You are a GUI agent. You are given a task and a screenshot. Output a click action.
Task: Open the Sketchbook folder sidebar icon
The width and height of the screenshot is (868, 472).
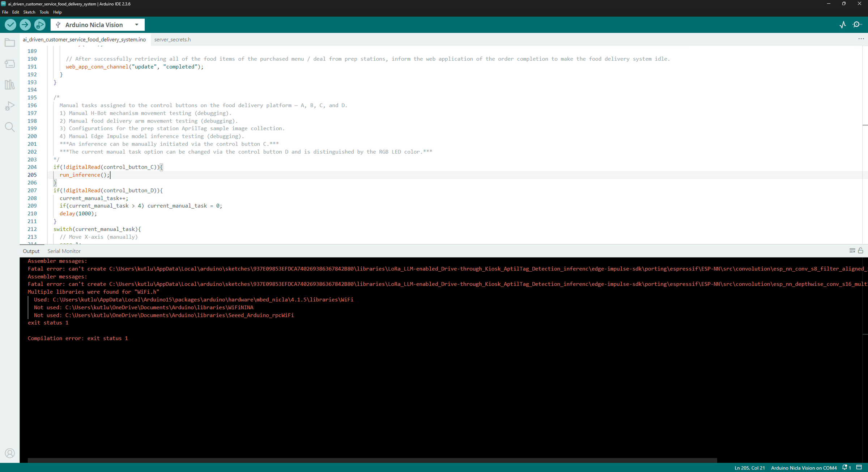tap(10, 43)
